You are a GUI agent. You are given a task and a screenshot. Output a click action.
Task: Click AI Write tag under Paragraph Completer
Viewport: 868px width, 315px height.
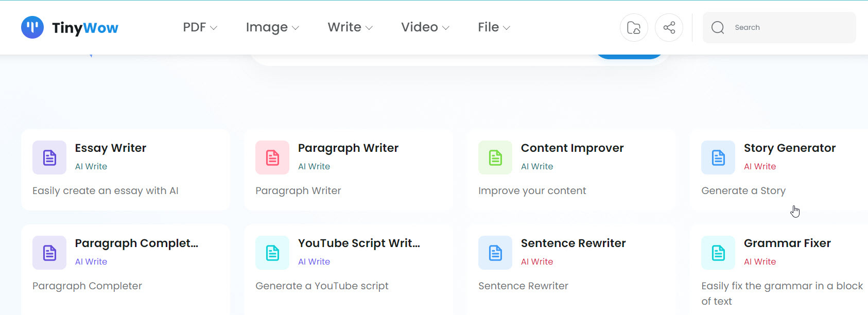(x=91, y=261)
